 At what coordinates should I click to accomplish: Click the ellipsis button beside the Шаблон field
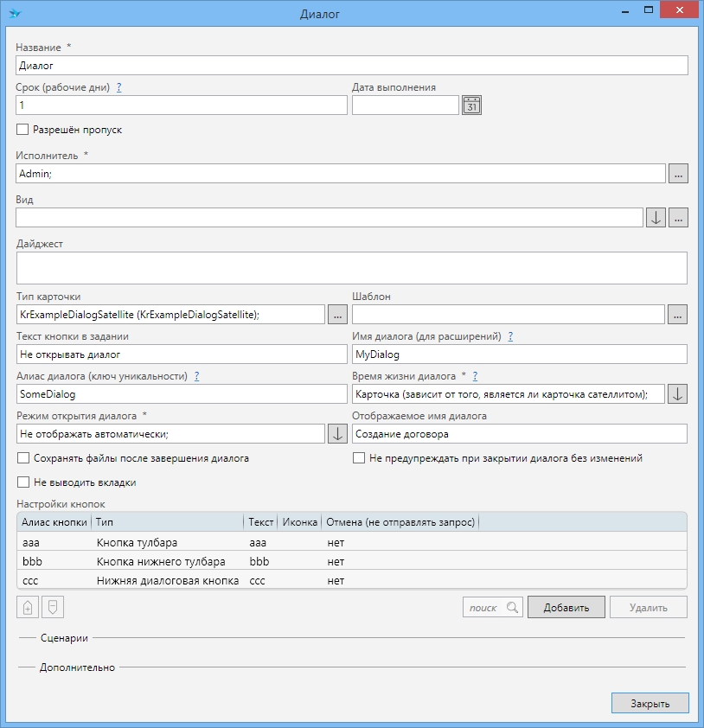coord(678,316)
